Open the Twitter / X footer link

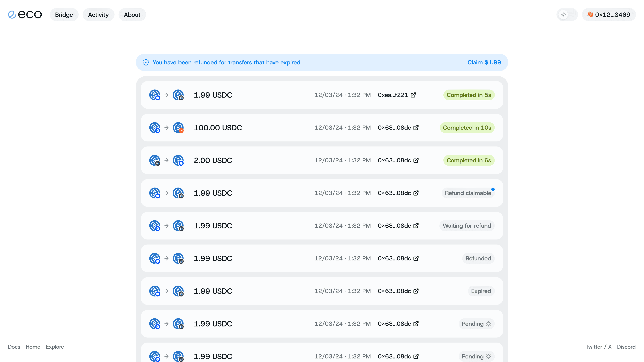click(599, 347)
